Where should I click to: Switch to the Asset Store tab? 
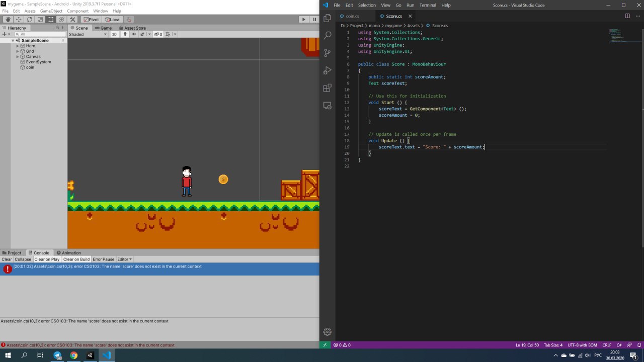[132, 28]
